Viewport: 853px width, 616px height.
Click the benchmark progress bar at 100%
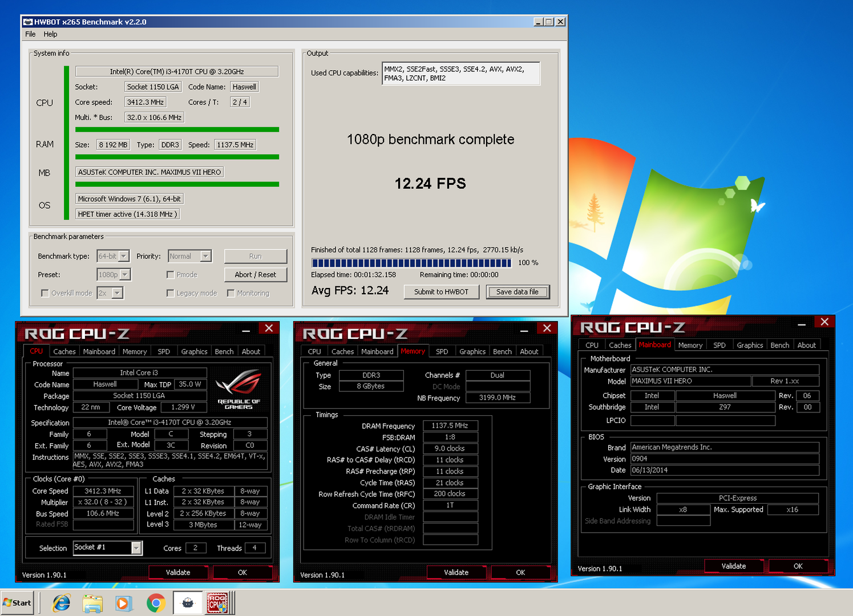point(411,263)
